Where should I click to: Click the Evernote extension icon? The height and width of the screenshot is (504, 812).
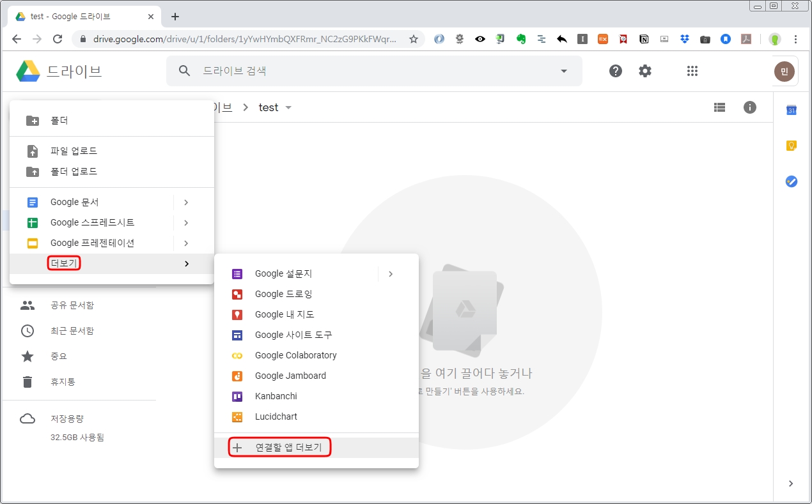[521, 39]
